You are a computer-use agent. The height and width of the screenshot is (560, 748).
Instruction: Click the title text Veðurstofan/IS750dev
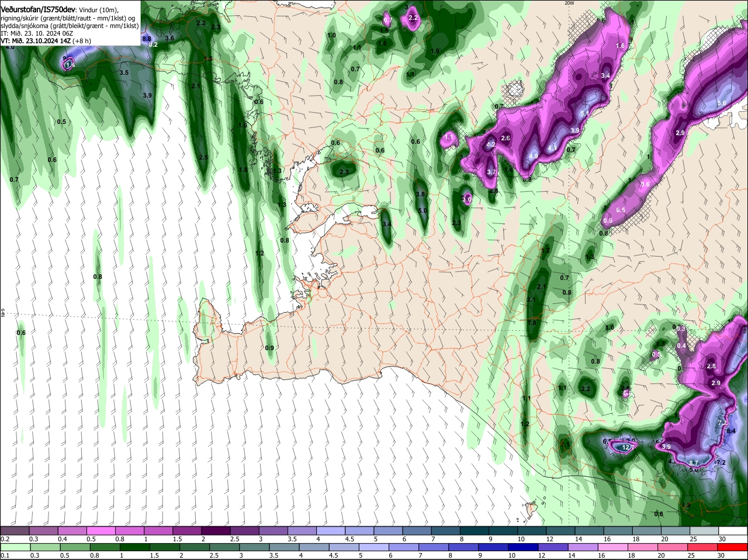pyautogui.click(x=37, y=10)
